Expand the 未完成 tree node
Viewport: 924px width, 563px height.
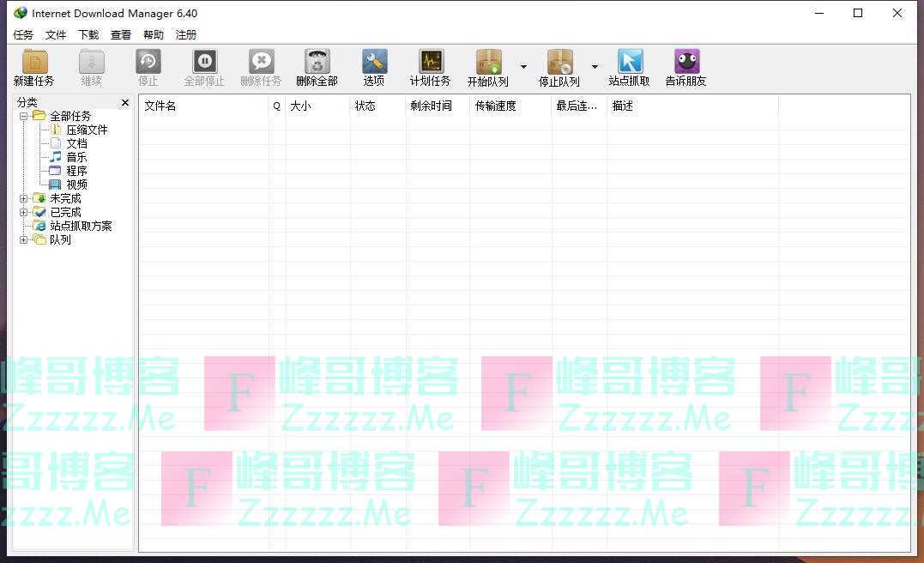point(23,198)
